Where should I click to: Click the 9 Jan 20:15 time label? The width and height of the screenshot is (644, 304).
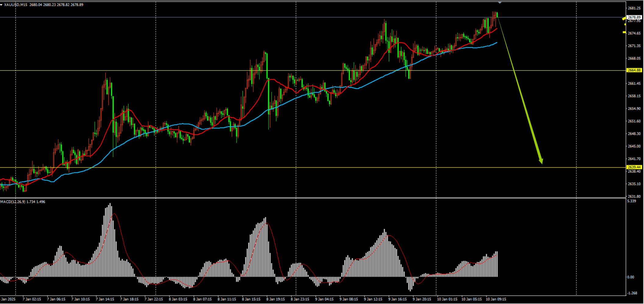422,299
